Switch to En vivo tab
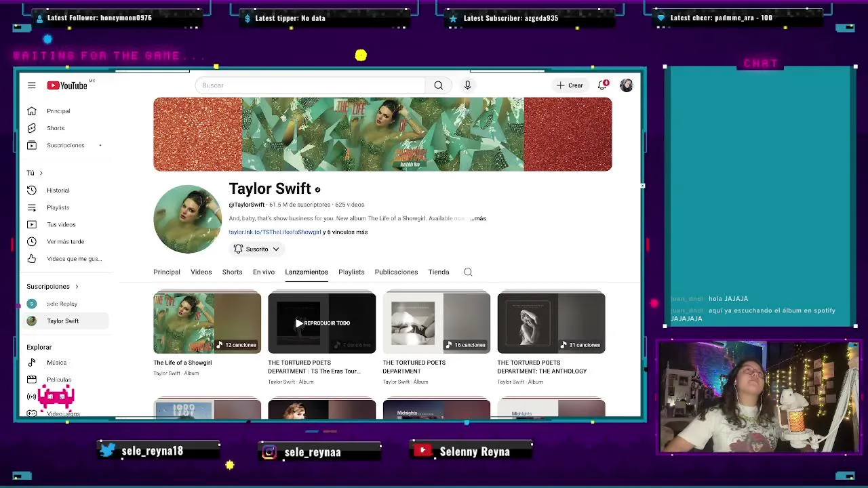 (264, 272)
